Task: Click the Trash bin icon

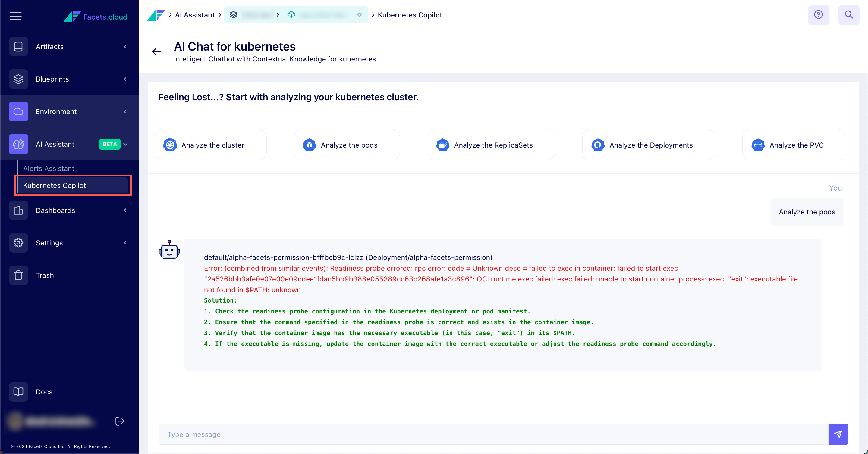Action: (x=18, y=275)
